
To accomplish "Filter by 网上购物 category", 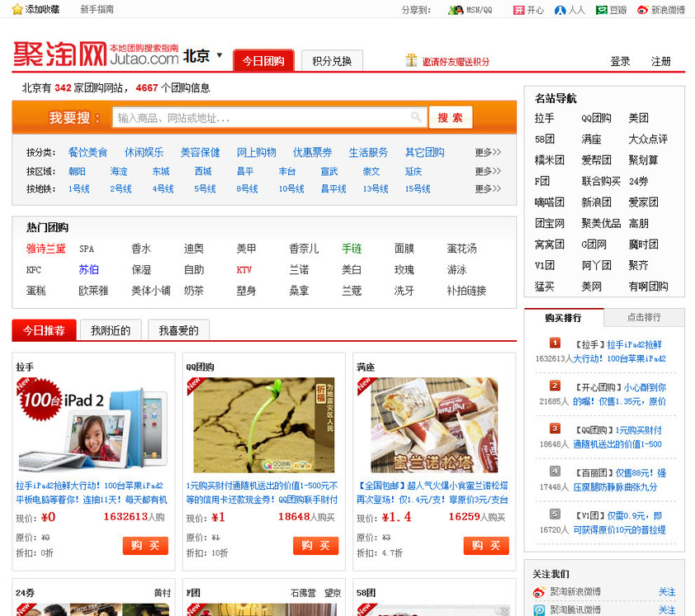I will (256, 153).
